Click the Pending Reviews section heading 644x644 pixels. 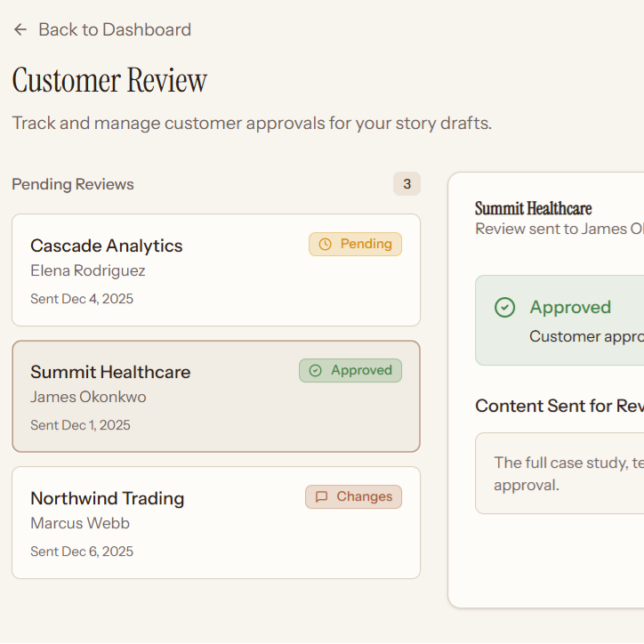73,184
